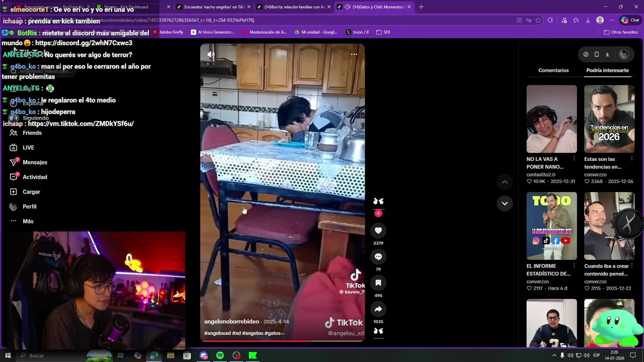Screen dimensions: 644x362
Task: Open the browser Chat copilot button
Action: (630, 20)
